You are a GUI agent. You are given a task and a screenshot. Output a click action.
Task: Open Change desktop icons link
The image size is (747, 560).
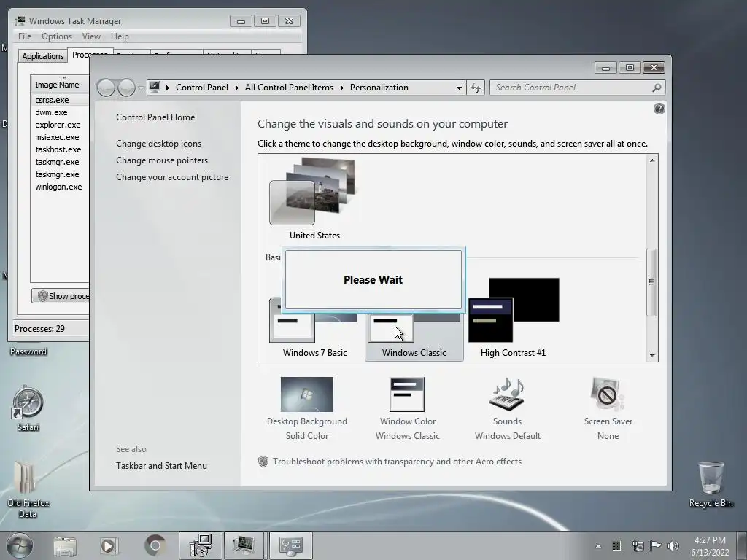[x=158, y=144]
